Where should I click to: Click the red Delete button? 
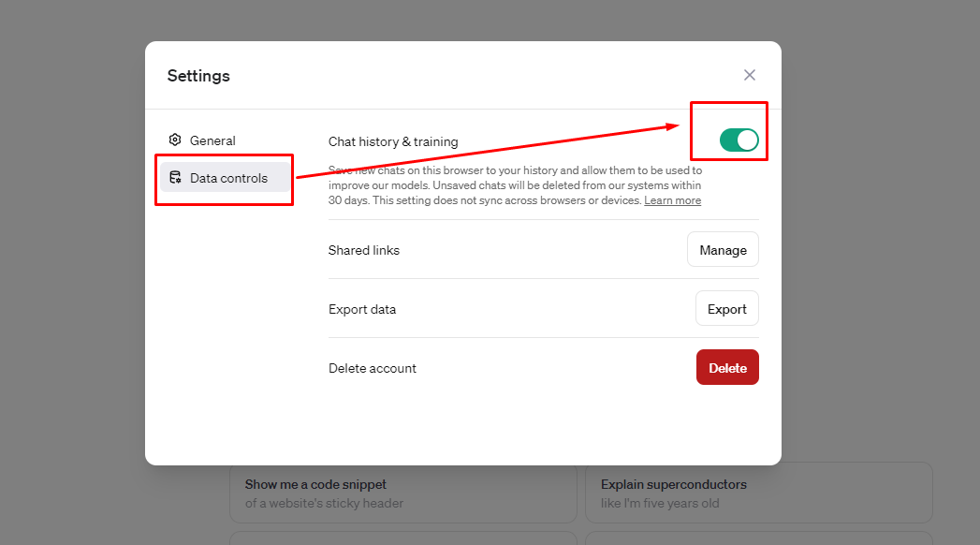point(727,368)
